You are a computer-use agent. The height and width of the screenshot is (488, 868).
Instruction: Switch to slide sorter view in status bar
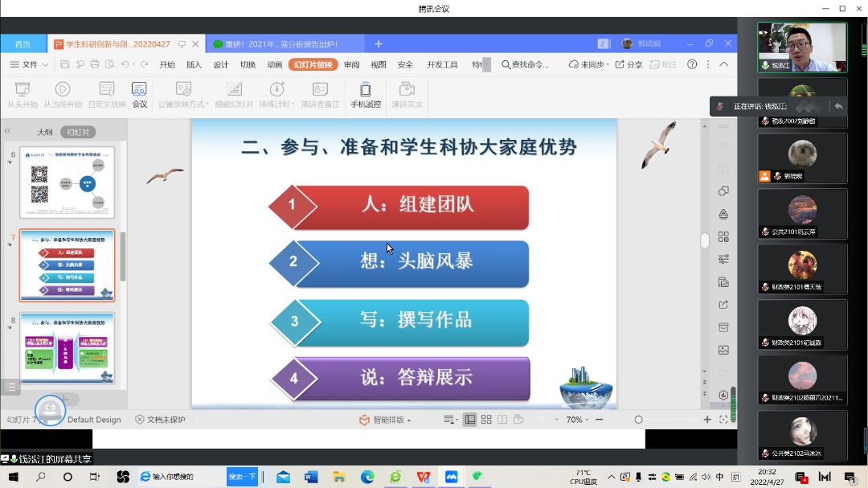pyautogui.click(x=485, y=420)
